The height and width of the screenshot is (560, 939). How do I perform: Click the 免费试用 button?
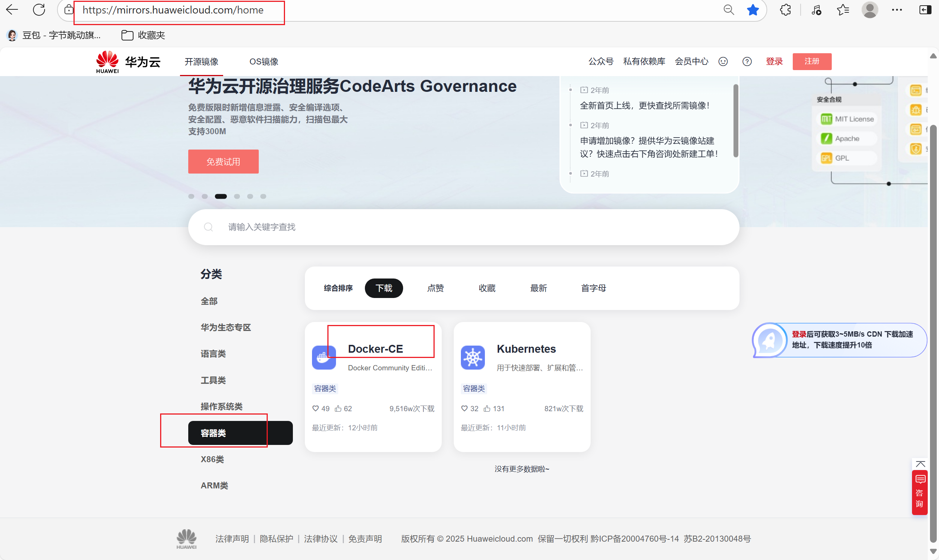coord(223,162)
